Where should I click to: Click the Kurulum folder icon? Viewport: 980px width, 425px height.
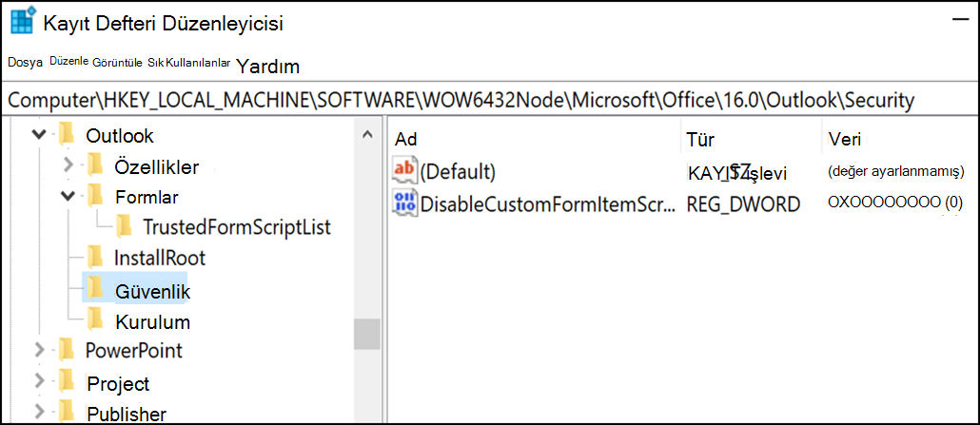[x=95, y=319]
